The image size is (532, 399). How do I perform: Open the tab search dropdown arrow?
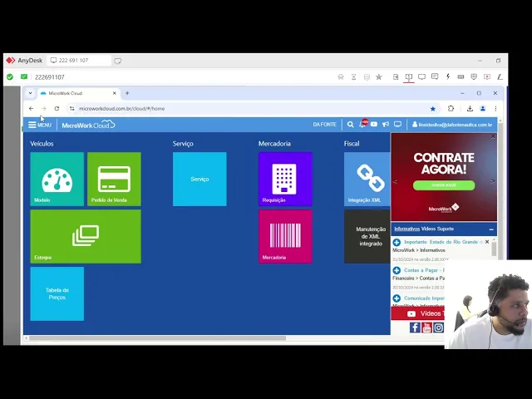click(x=30, y=93)
